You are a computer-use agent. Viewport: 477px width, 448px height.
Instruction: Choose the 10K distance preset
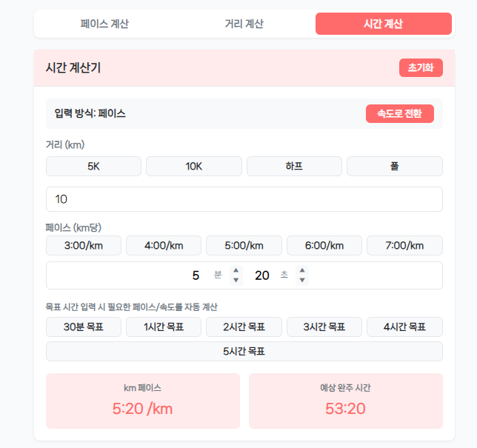point(193,166)
